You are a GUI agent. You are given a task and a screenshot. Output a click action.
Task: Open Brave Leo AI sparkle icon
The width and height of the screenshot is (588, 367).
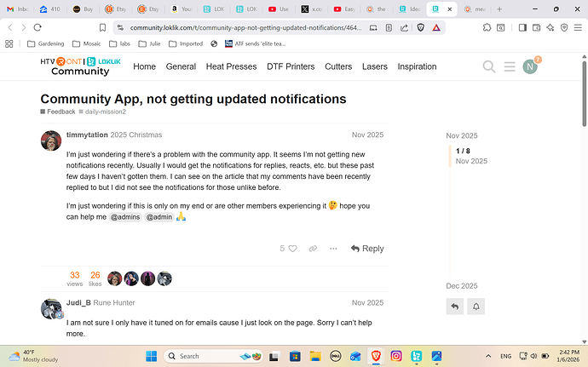(551, 27)
